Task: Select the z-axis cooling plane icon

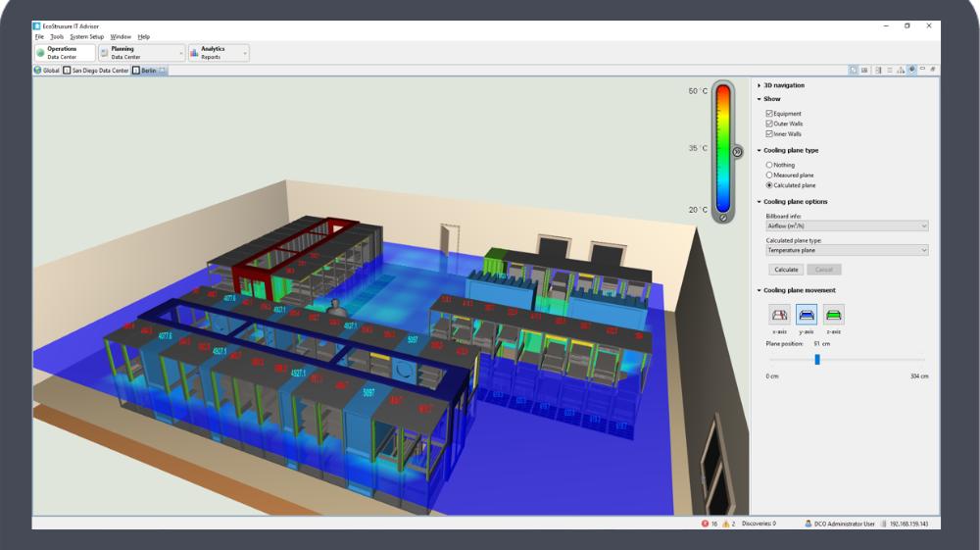Action: 833,315
